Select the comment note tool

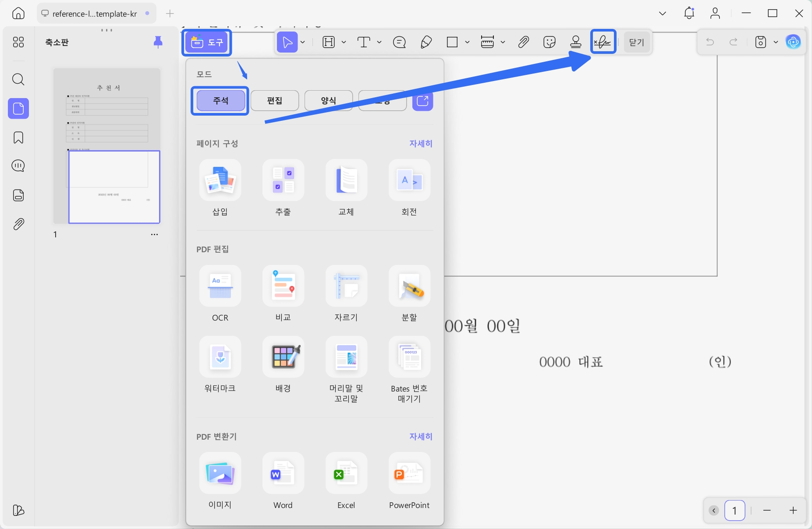[x=400, y=42]
